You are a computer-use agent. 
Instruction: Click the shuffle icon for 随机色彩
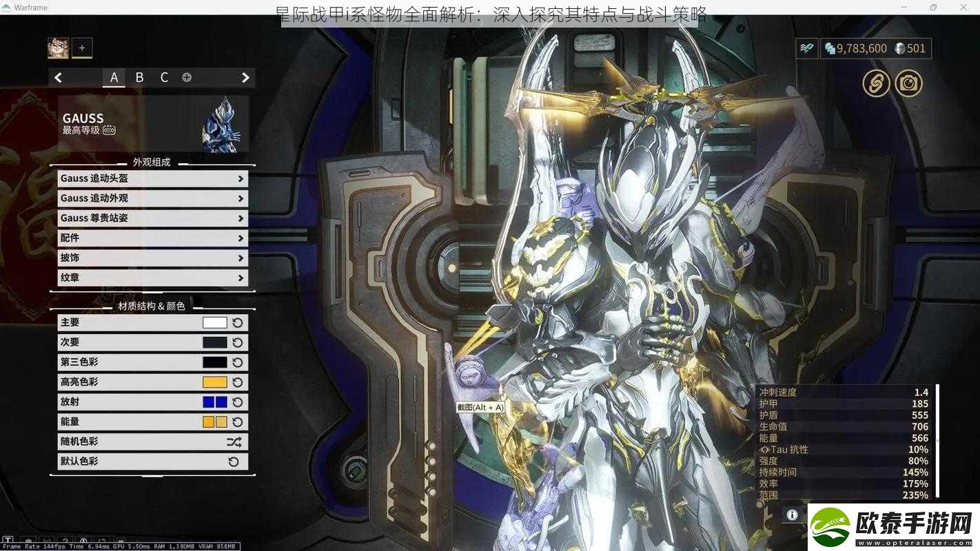coord(234,442)
